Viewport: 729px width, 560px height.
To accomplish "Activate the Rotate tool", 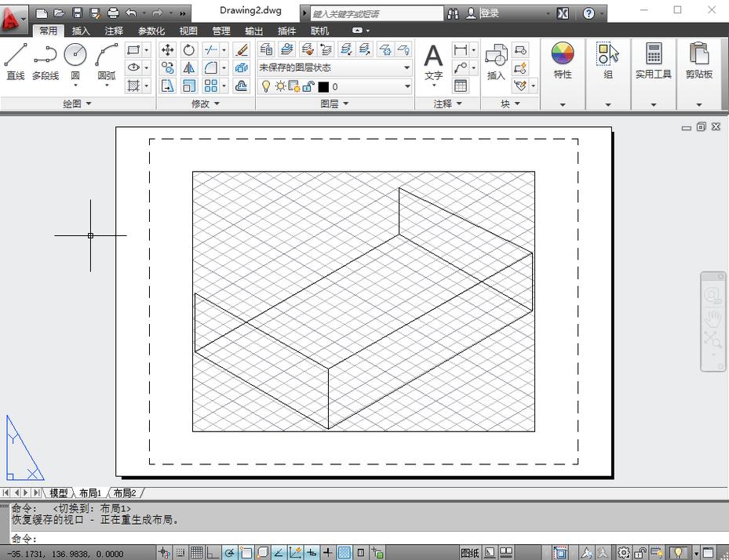I will (x=189, y=49).
